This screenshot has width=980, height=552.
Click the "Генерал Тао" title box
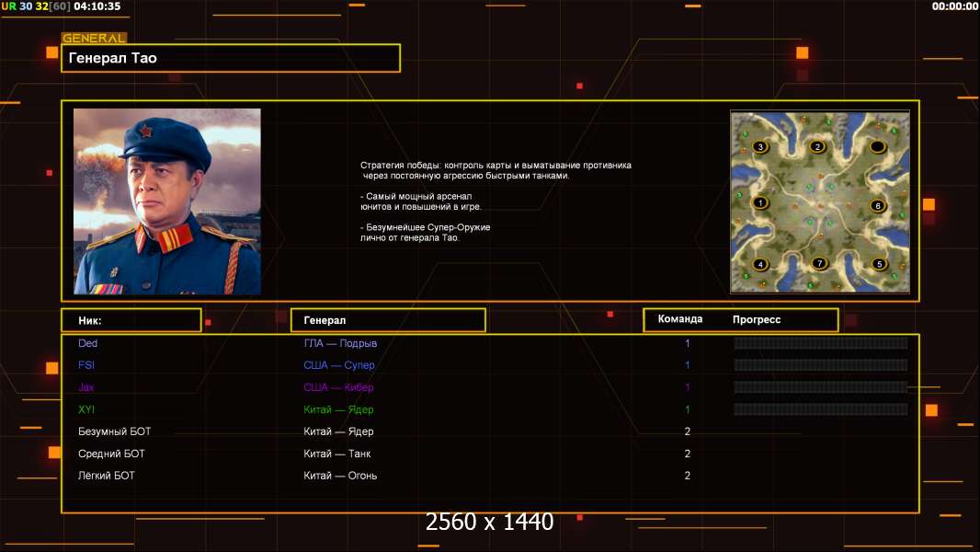tap(231, 58)
